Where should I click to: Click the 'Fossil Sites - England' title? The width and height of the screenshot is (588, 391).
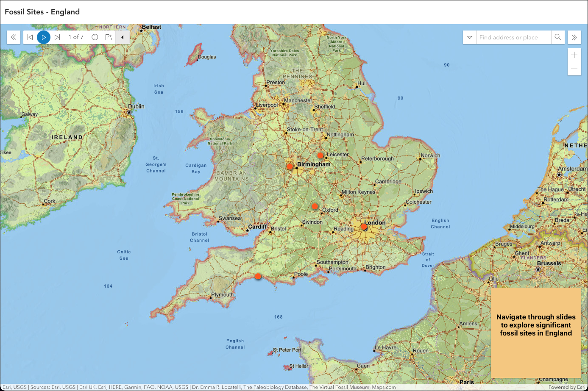click(x=42, y=12)
